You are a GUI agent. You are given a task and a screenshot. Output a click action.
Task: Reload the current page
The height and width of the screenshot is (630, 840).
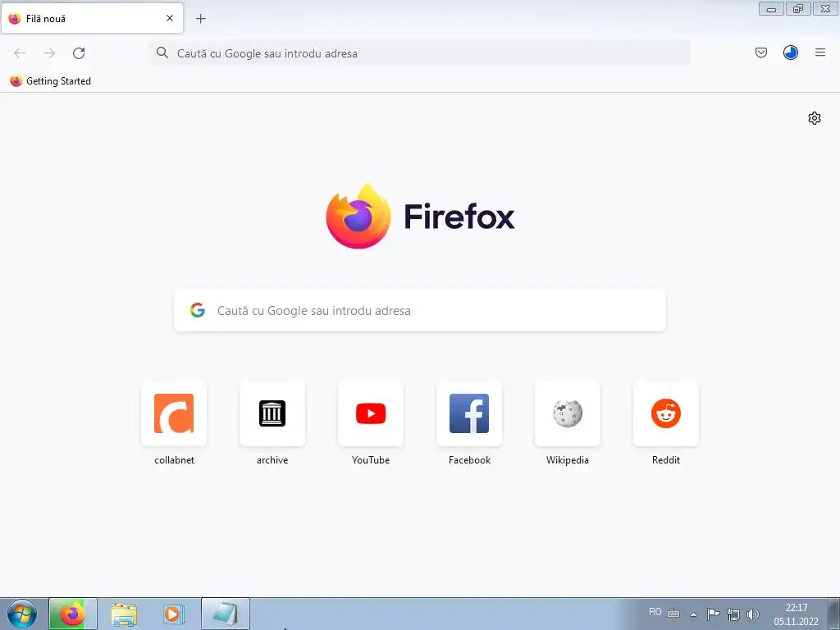(x=79, y=53)
